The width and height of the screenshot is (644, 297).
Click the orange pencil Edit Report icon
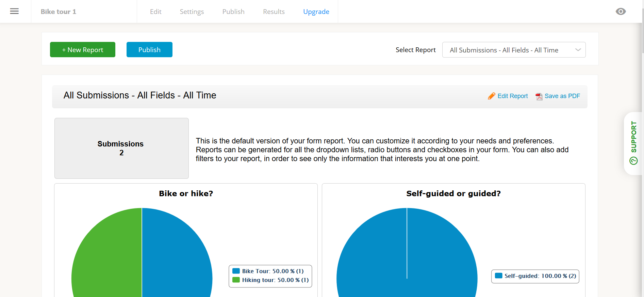pyautogui.click(x=491, y=96)
